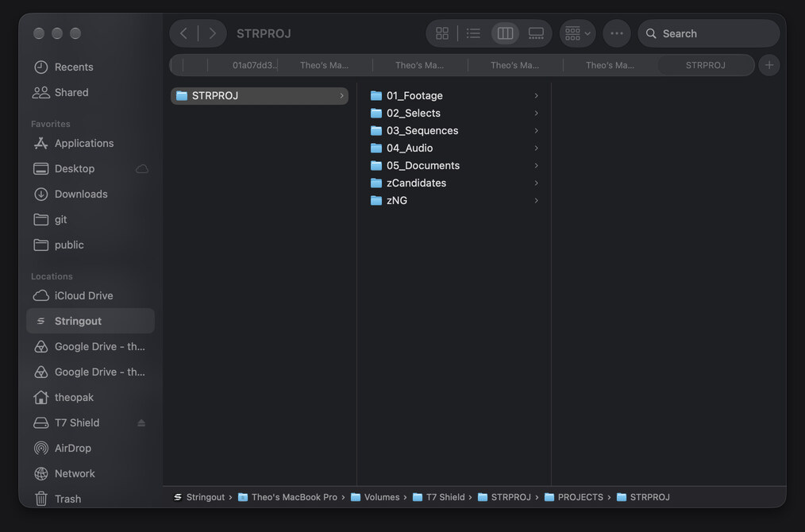Expand the 04_Audio chevron
Screen dimensions: 805x532
pos(536,148)
